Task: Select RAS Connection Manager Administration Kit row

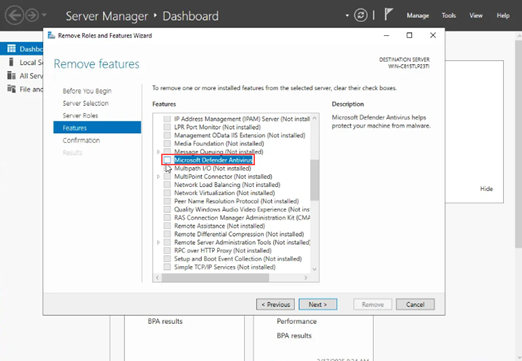Action: coord(242,218)
